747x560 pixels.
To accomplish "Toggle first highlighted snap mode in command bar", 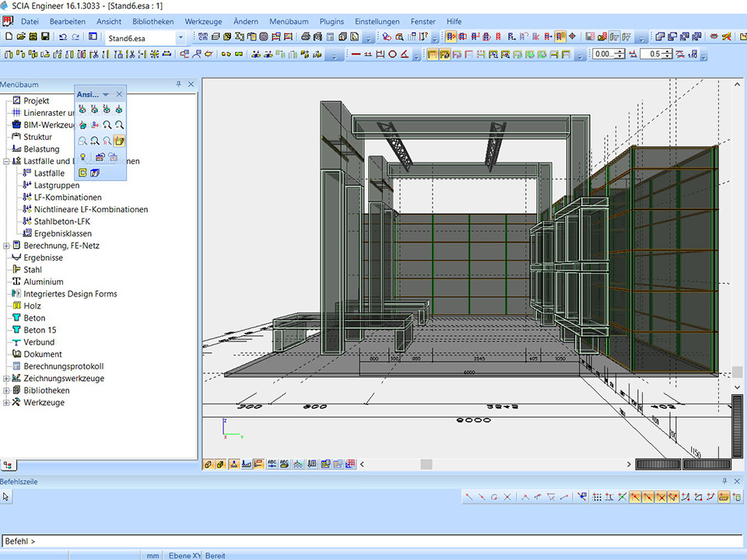I will coord(636,497).
